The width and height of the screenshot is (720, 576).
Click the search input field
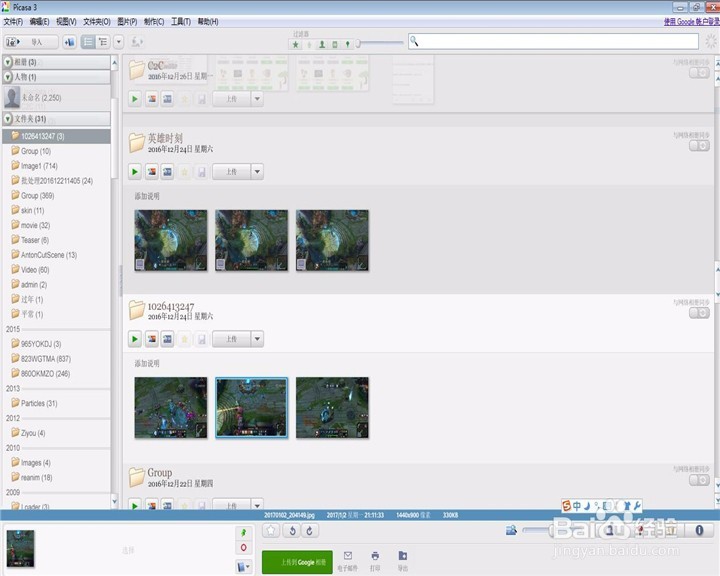[x=553, y=41]
